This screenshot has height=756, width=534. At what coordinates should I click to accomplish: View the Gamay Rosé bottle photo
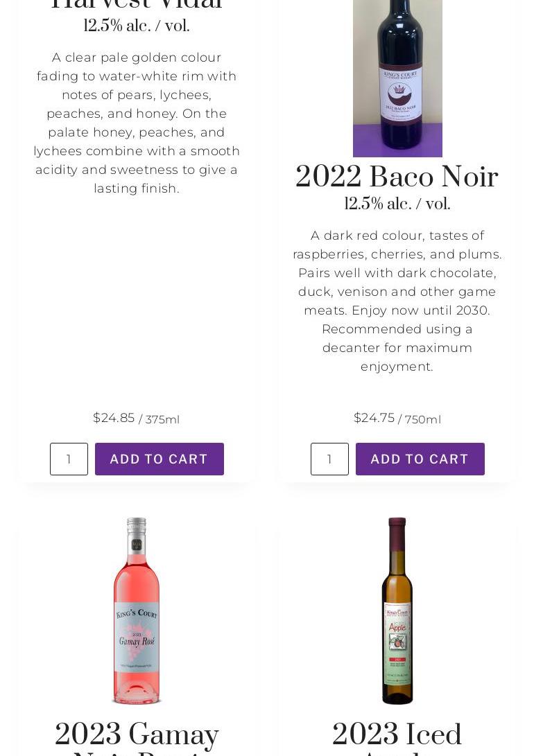pos(137,610)
